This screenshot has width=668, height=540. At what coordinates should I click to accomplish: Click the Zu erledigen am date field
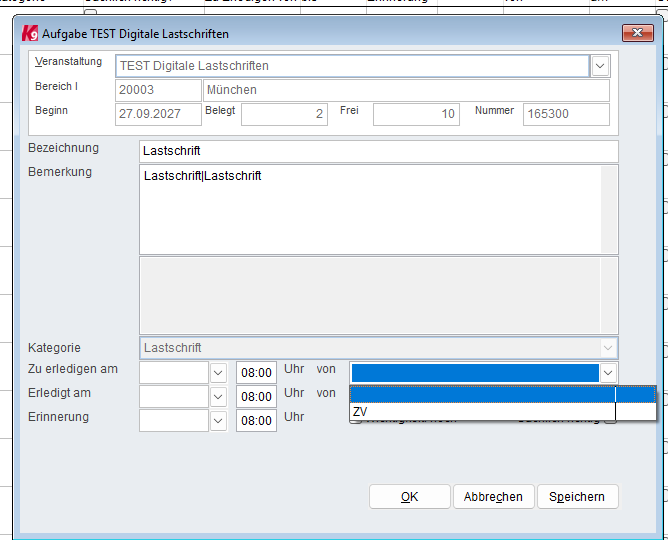tap(174, 373)
